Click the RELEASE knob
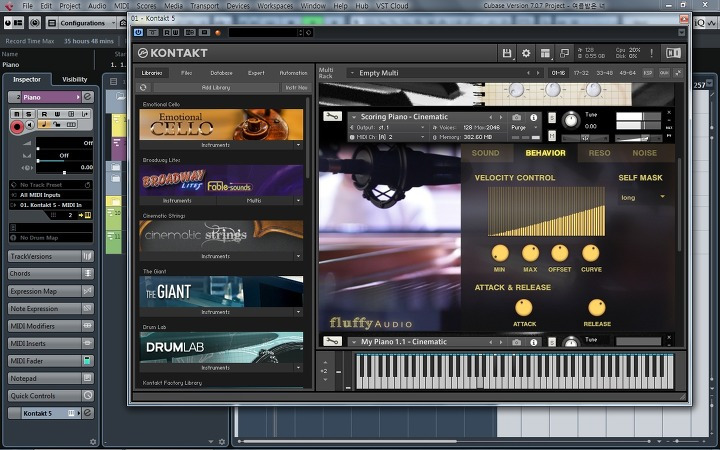 (x=596, y=308)
